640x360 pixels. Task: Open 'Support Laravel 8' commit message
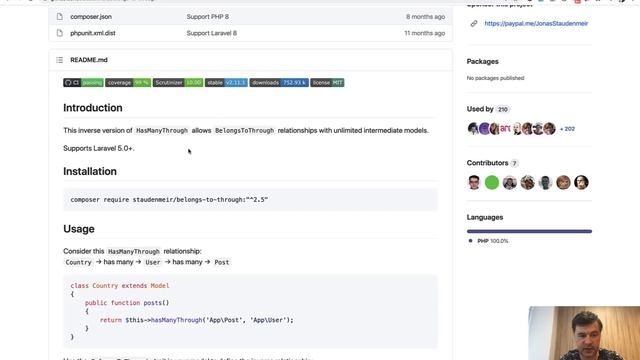click(211, 33)
